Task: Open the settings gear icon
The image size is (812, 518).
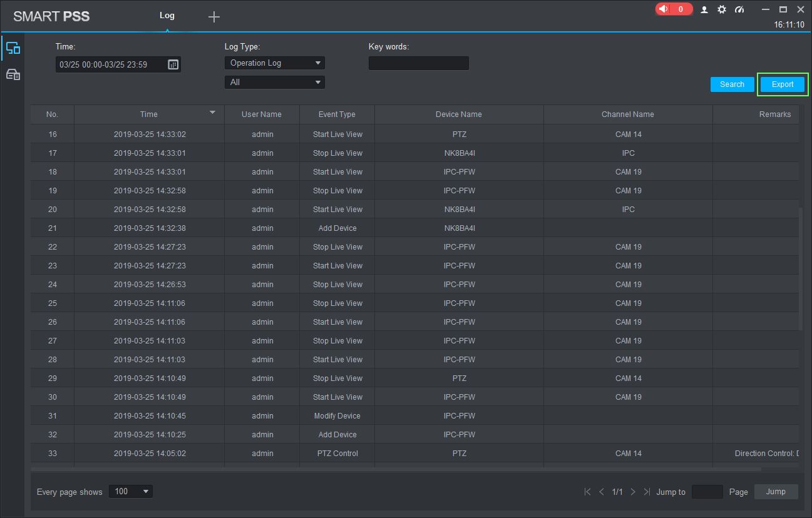Action: (721, 9)
